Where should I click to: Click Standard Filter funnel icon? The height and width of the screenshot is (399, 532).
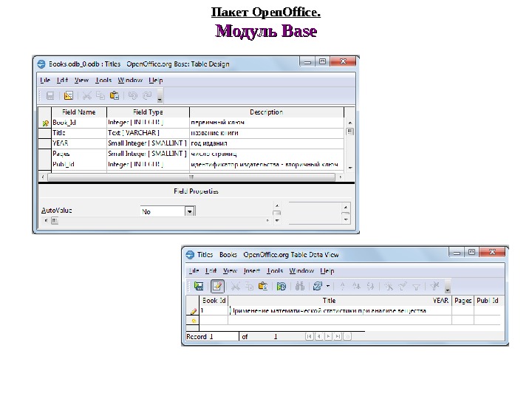(x=416, y=287)
